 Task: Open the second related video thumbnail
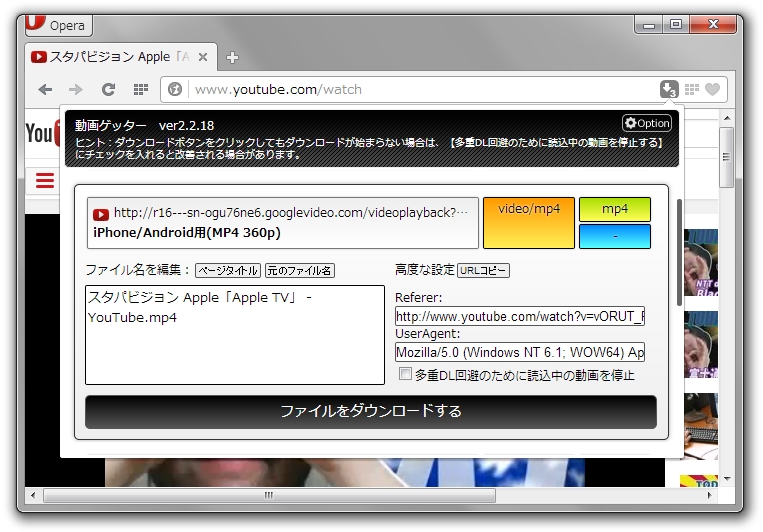(x=701, y=345)
